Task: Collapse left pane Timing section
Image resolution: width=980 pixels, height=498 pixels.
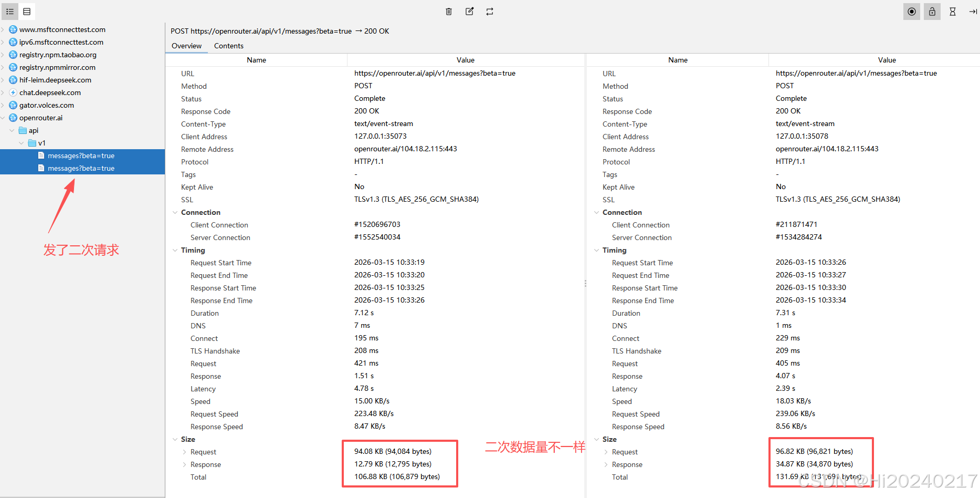Action: (x=175, y=250)
